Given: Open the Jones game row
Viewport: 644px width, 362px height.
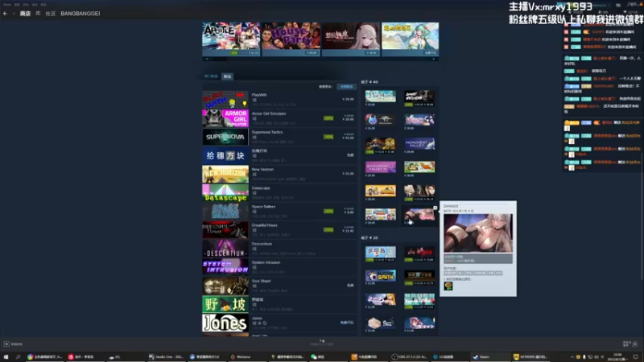Looking at the screenshot, I should pos(279,323).
